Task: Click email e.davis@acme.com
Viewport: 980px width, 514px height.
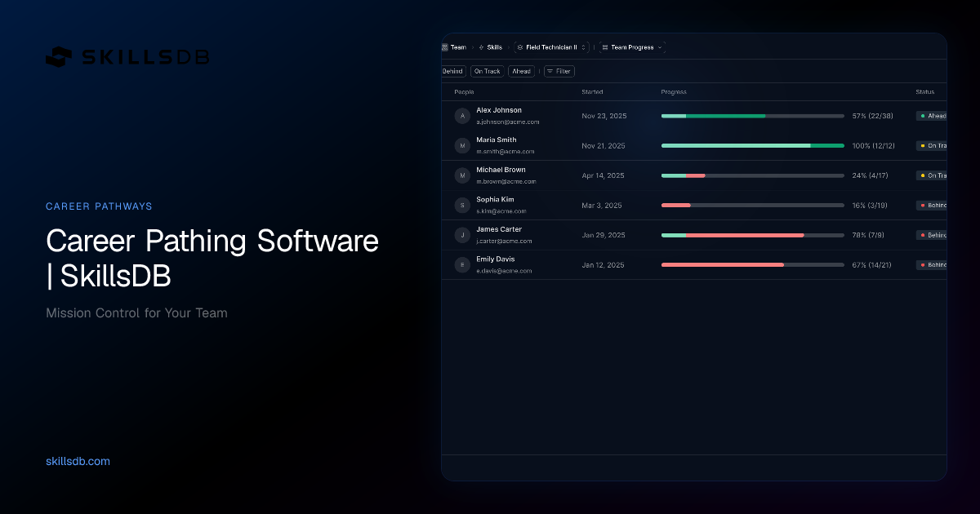Action: coord(505,270)
